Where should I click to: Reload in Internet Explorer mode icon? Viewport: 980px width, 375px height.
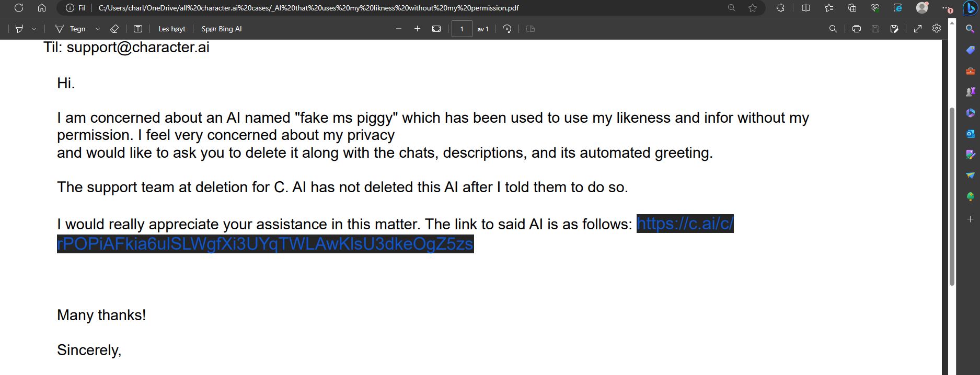click(x=898, y=8)
